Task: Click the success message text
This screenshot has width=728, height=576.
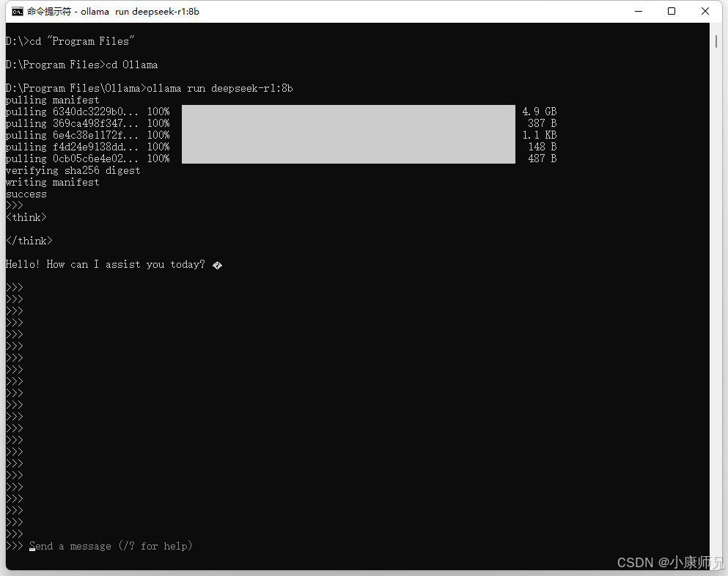Action: [x=26, y=193]
